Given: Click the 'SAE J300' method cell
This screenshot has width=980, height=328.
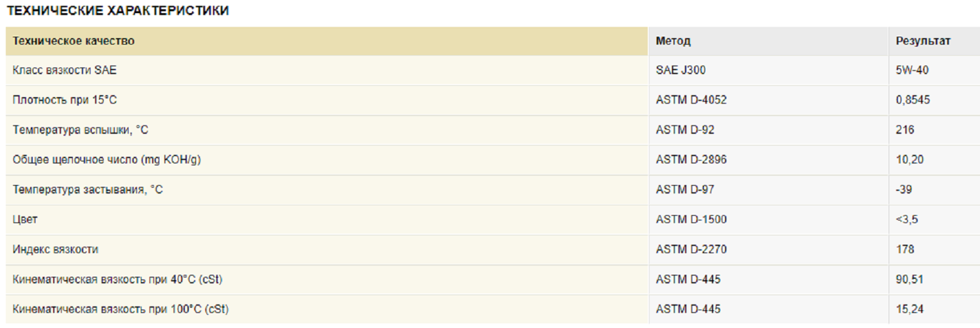Looking at the screenshot, I should (680, 70).
